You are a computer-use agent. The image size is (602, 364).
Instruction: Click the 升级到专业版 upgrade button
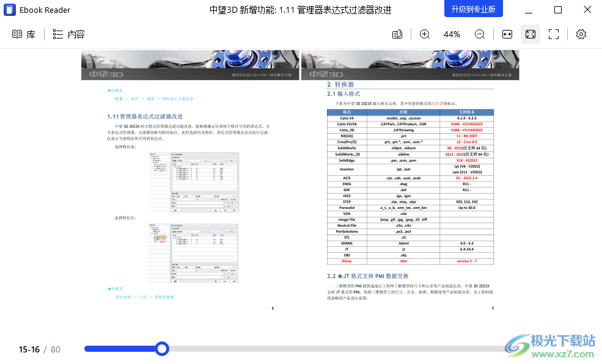point(474,9)
